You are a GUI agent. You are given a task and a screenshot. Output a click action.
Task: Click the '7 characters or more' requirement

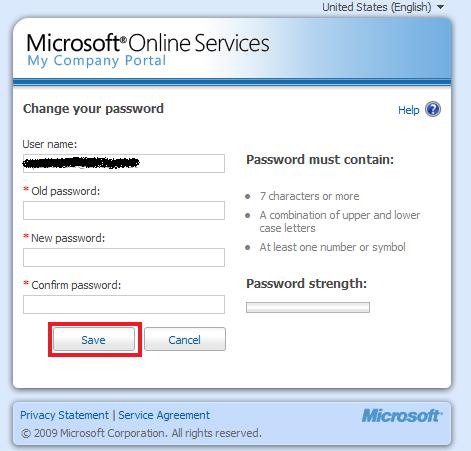[309, 196]
